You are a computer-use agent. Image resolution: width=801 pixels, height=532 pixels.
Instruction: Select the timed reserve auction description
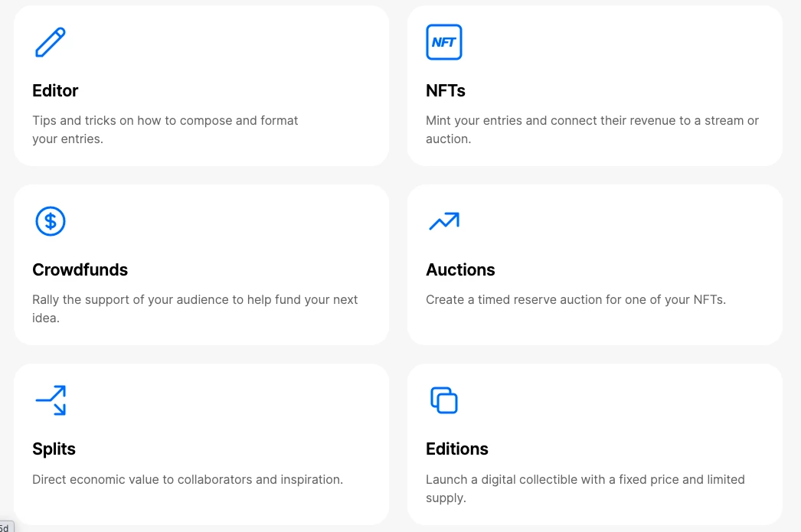(576, 300)
